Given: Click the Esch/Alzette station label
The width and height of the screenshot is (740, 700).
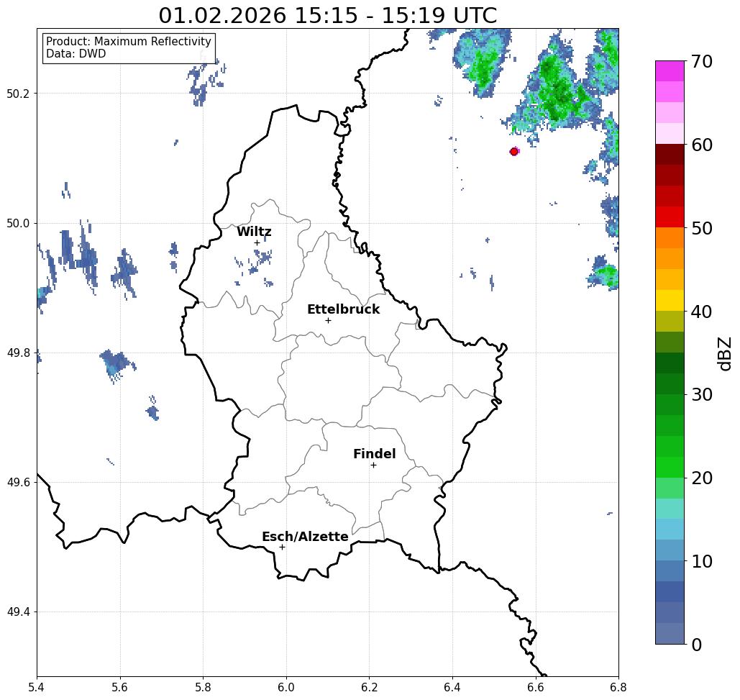Looking at the screenshot, I should pos(305,536).
